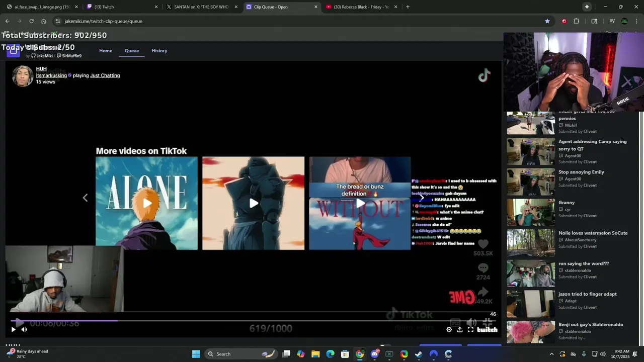Screen dimensions: 644x362
Task: Open Steam from the taskbar
Action: click(x=419, y=354)
